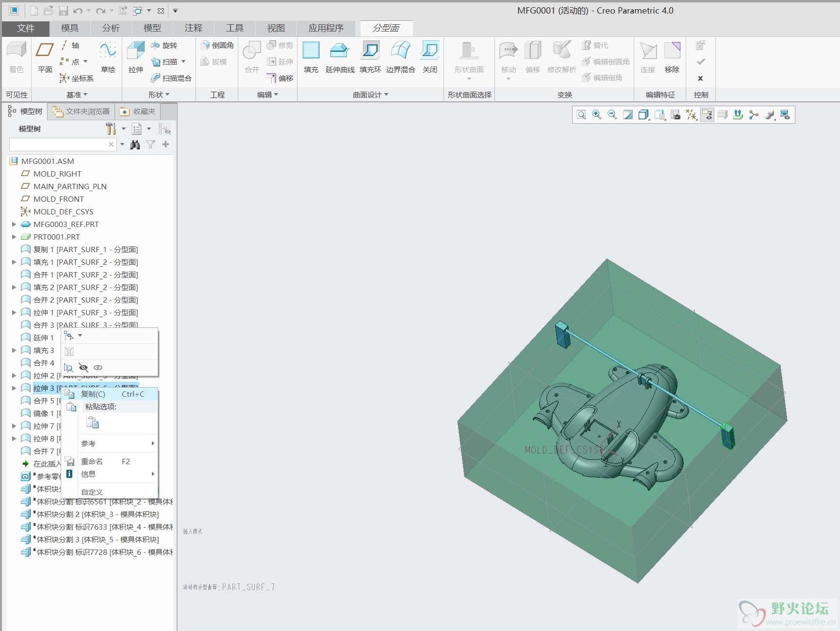The width and height of the screenshot is (840, 631).
Task: Open the view manager camera icon
Action: [x=675, y=115]
